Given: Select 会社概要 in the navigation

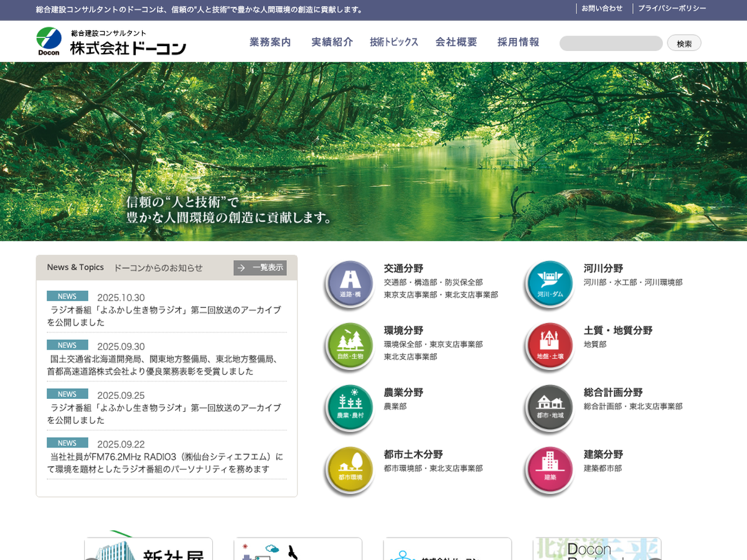Looking at the screenshot, I should click(456, 42).
